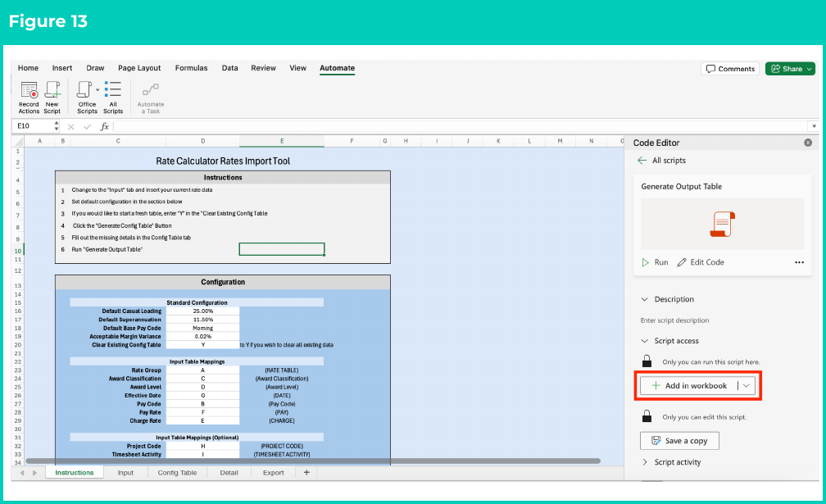Open the Office Scripts dropdown arrow

[x=98, y=90]
